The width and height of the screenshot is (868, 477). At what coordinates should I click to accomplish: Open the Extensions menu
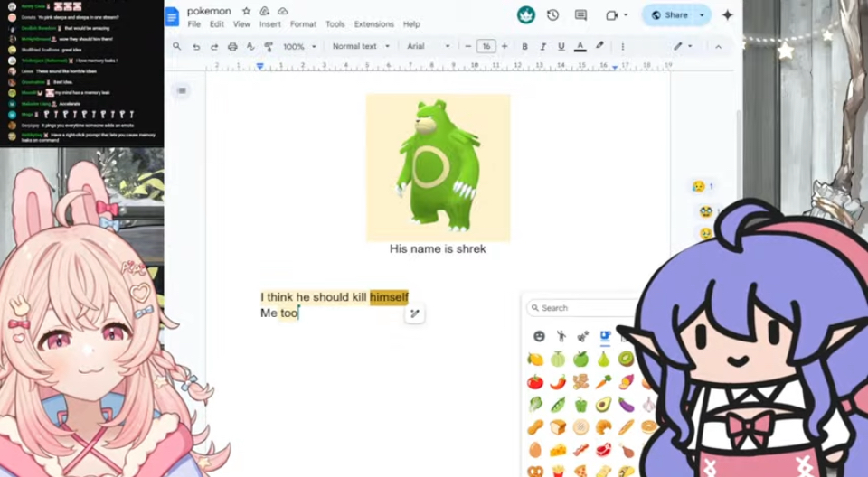pyautogui.click(x=373, y=24)
